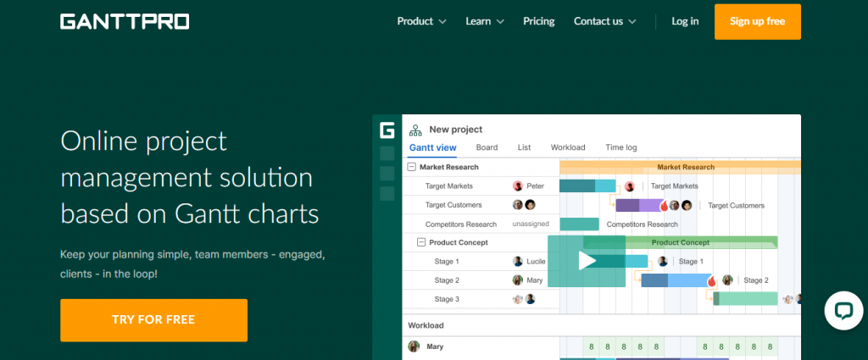Click the blue Stage 2 Gantt bar

coord(676,280)
